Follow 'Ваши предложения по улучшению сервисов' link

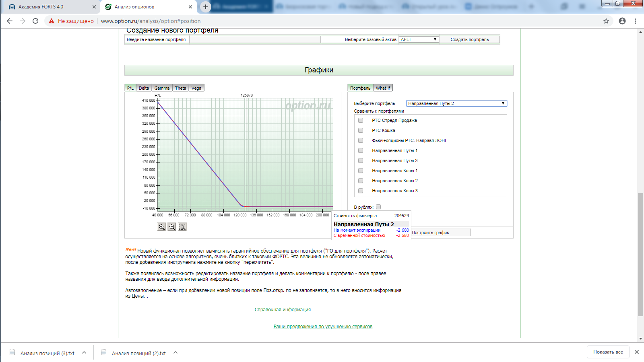(323, 327)
